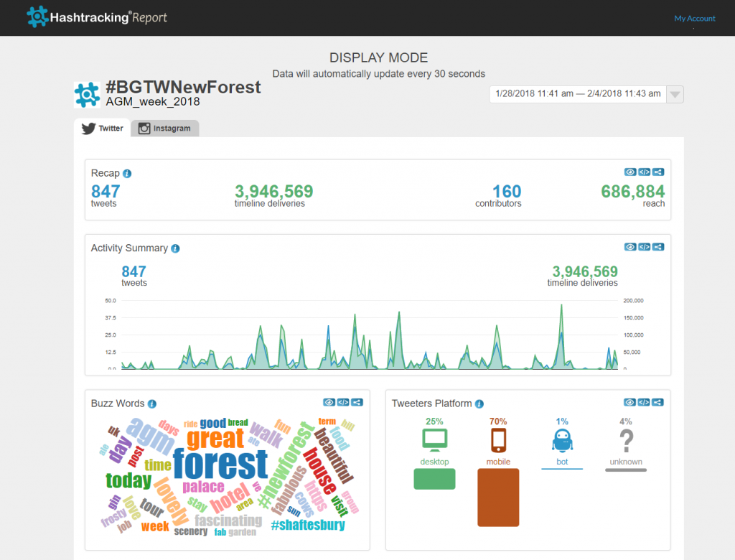This screenshot has height=560, width=735.
Task: Toggle the Buzz Words eye visibility icon
Action: tap(329, 403)
